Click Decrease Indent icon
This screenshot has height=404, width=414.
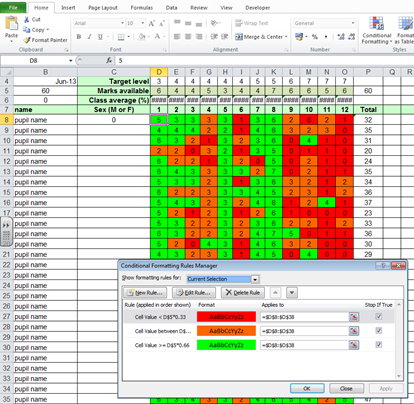point(214,37)
